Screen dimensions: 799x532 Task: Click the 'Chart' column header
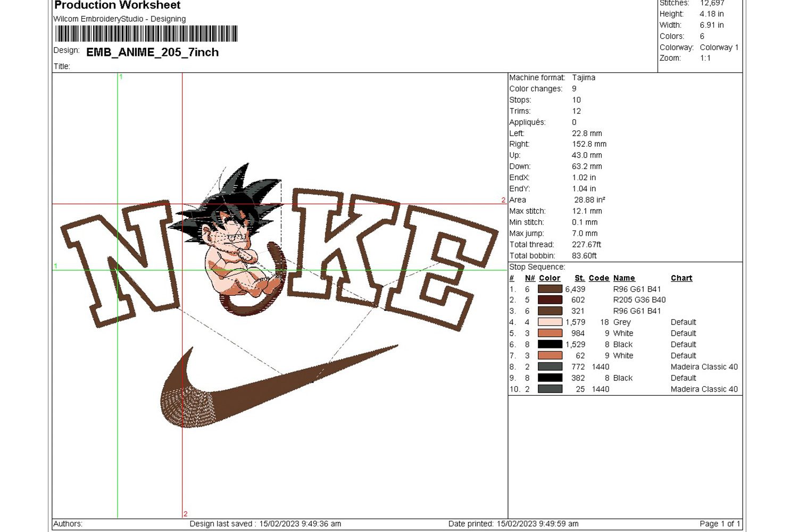tap(681, 278)
